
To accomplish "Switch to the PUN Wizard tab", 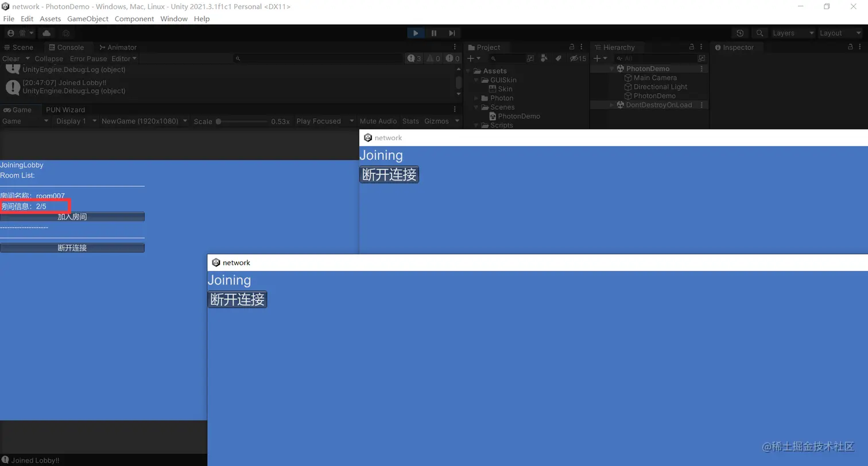I will point(65,110).
